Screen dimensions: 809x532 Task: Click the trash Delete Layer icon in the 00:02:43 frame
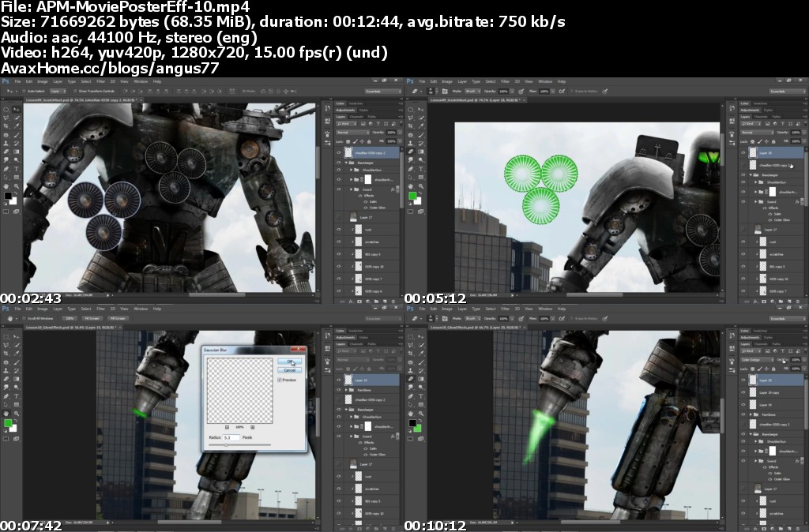(393, 301)
